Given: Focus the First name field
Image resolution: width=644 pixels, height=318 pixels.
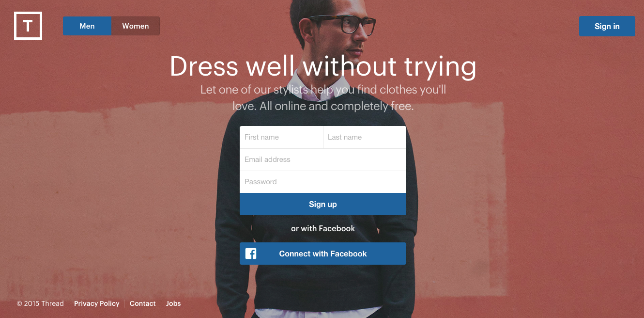Looking at the screenshot, I should (281, 137).
